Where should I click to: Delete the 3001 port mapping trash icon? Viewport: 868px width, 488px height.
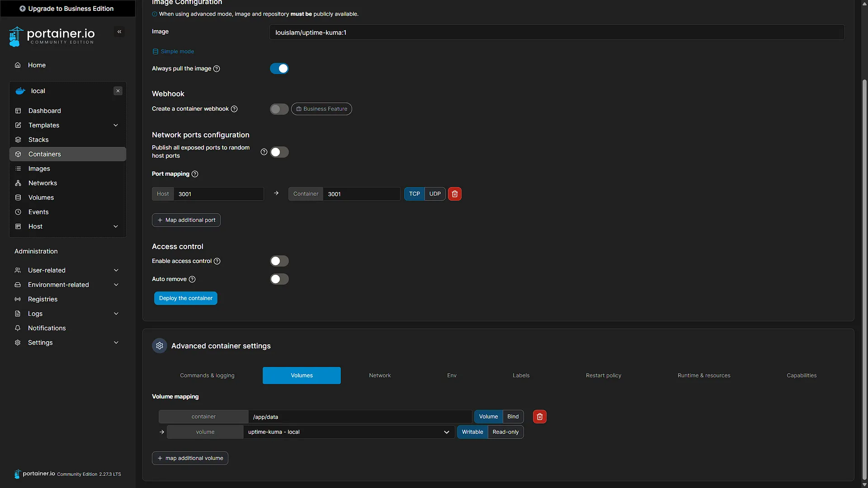pos(455,194)
